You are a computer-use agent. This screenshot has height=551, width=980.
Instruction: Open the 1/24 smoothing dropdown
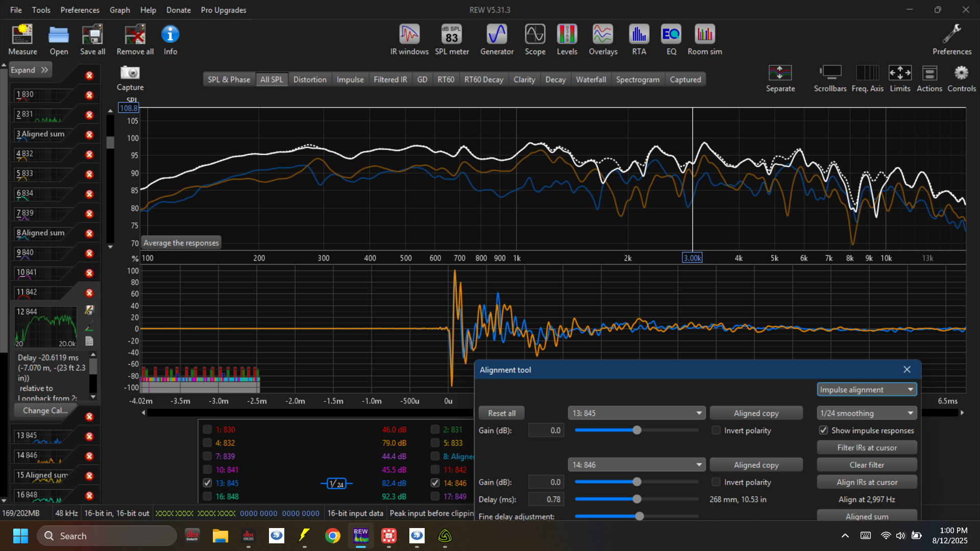[x=866, y=413]
